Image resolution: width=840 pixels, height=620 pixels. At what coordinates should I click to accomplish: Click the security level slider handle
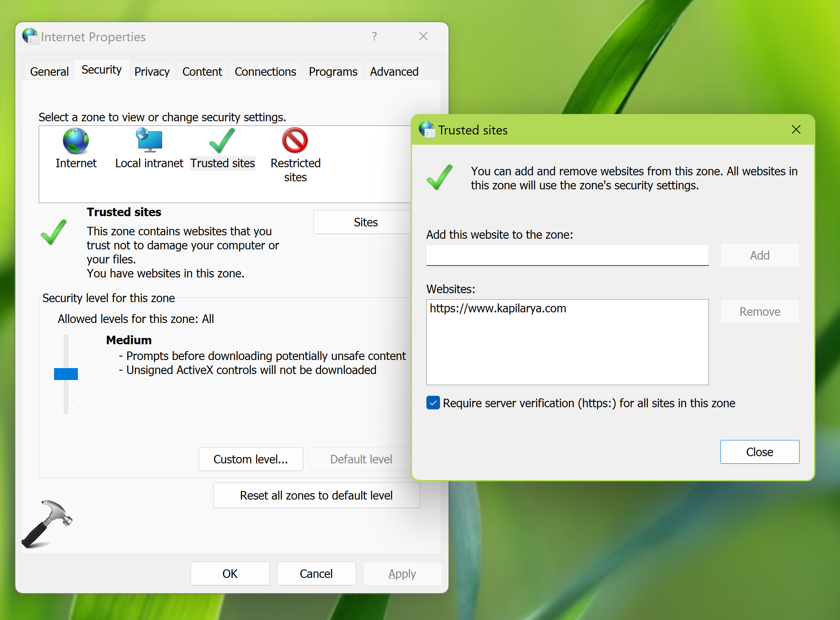[66, 374]
